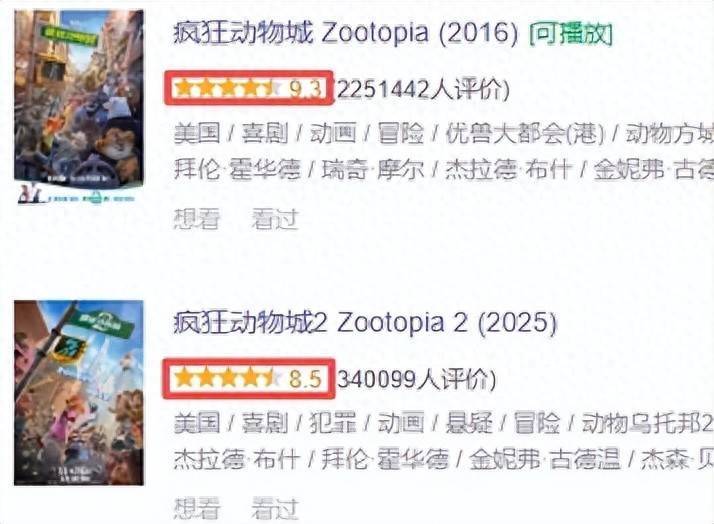The image size is (714, 524).
Task: Click the 9.3 rating score
Action: click(x=305, y=89)
